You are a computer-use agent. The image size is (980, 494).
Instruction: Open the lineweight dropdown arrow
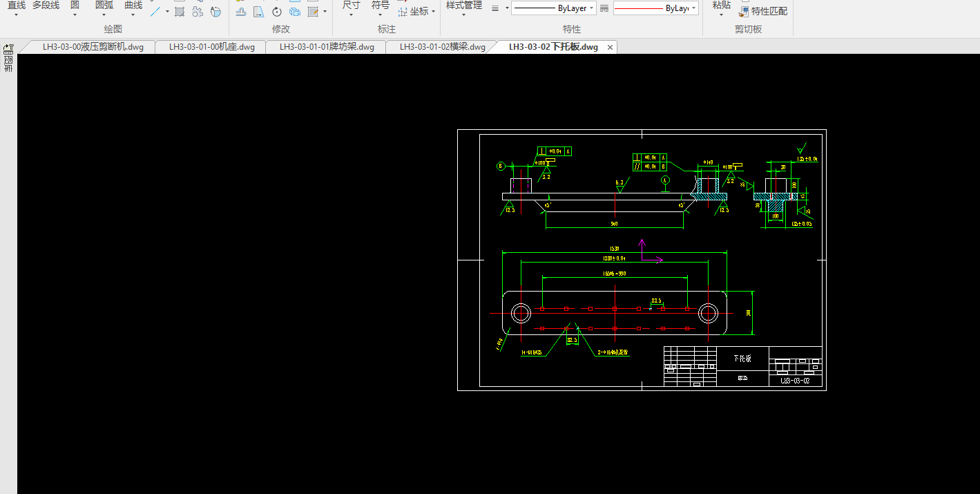click(507, 8)
